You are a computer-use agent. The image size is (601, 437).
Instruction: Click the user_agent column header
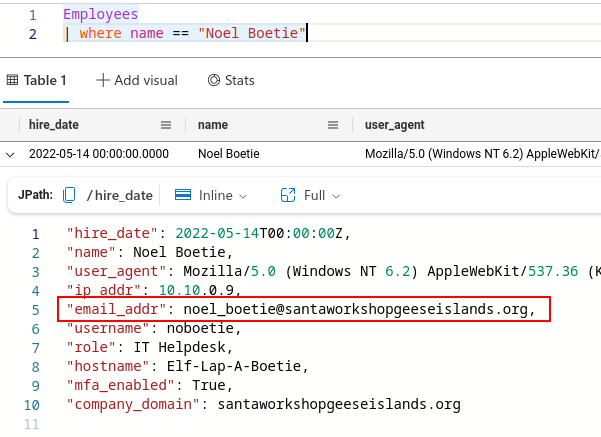click(x=394, y=125)
